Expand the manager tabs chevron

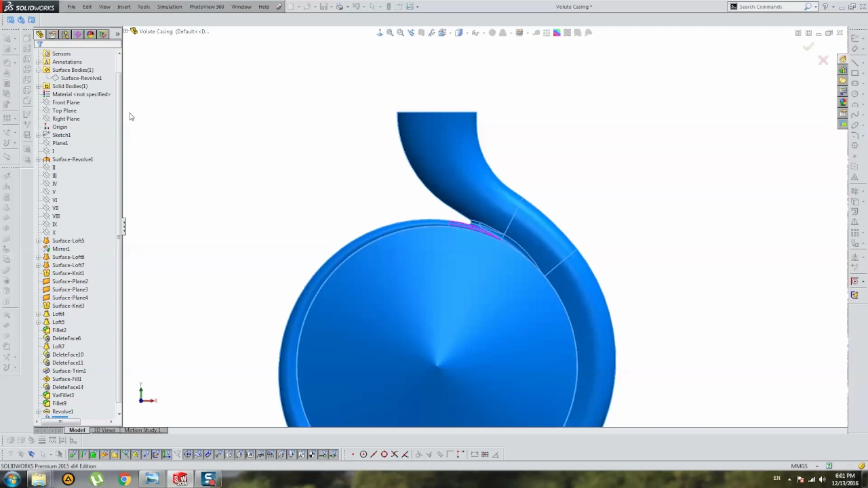117,34
